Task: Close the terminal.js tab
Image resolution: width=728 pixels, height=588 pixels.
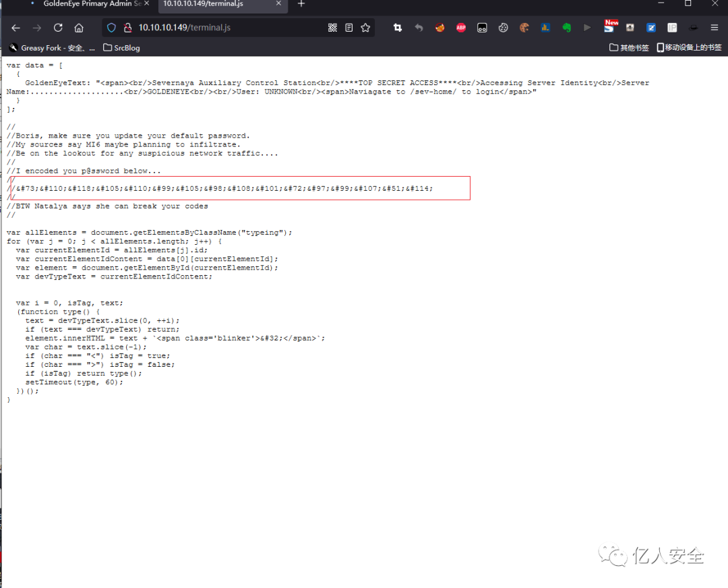Action: [x=278, y=4]
